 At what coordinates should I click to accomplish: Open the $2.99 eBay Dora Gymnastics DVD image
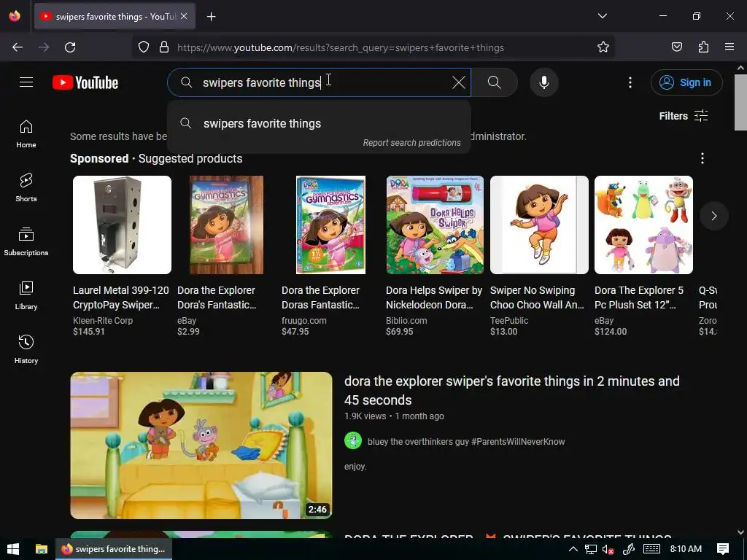[x=226, y=225]
